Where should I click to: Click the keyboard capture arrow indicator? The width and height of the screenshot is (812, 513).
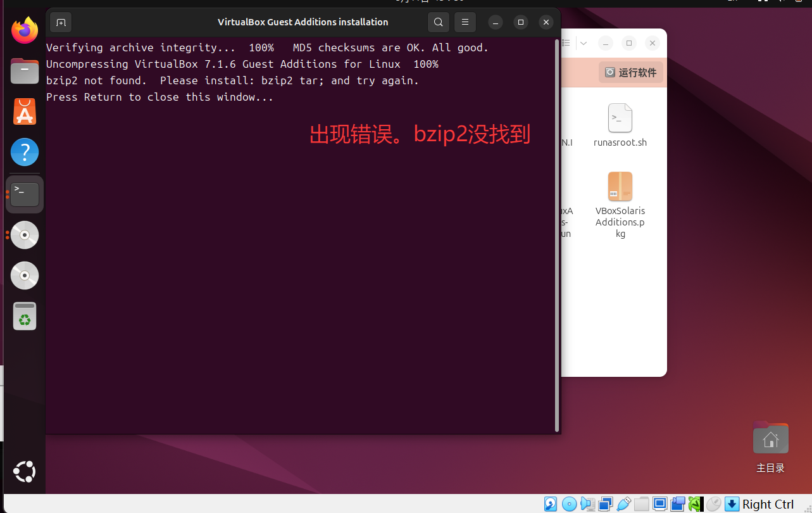coord(732,504)
